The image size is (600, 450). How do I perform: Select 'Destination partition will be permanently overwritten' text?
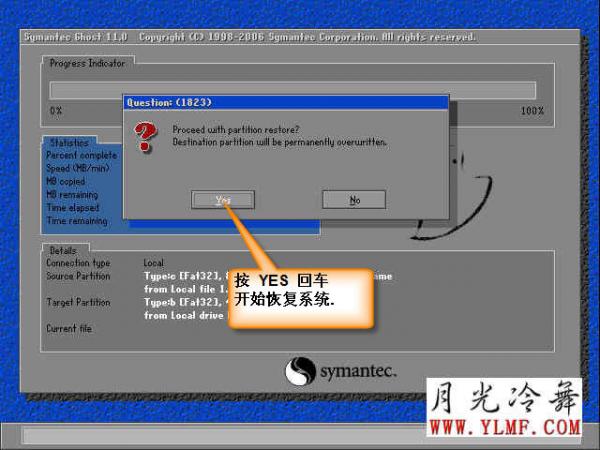click(280, 142)
